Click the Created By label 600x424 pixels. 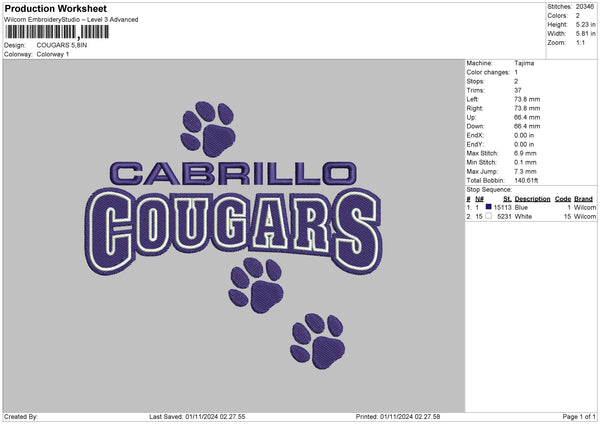[21, 417]
